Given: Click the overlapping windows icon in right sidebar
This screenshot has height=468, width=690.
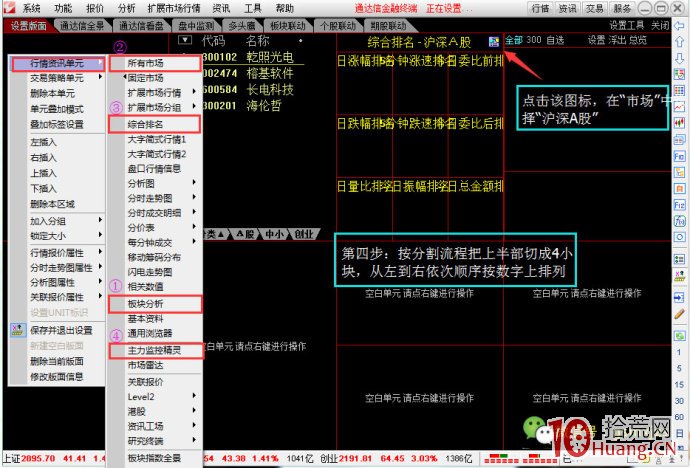Looking at the screenshot, I should (679, 140).
